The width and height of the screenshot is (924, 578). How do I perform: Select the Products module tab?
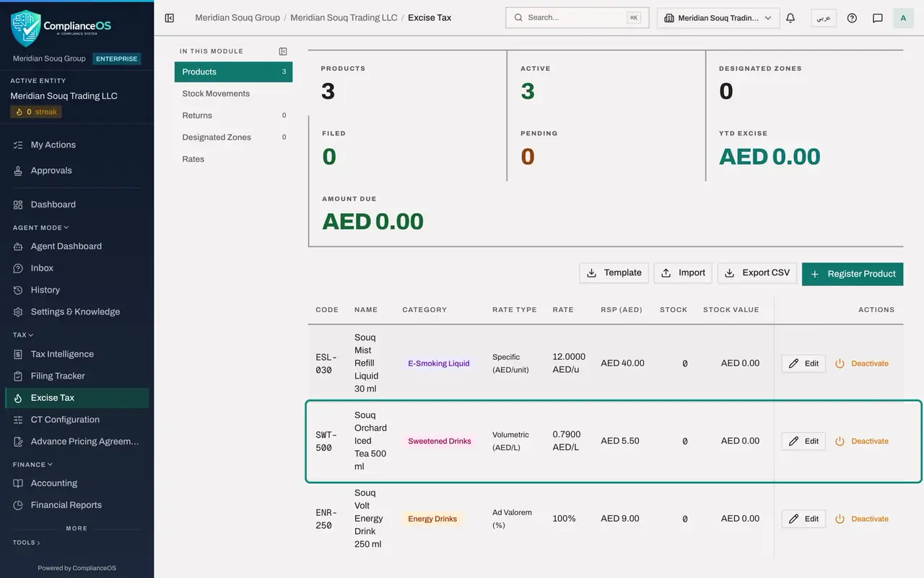pyautogui.click(x=233, y=72)
